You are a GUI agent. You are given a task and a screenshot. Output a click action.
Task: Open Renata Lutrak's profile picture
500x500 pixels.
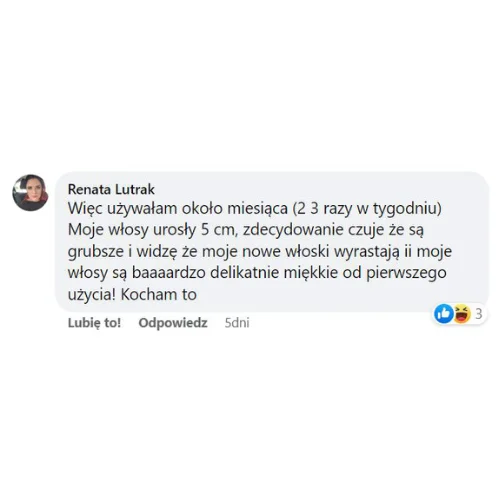pyautogui.click(x=30, y=192)
